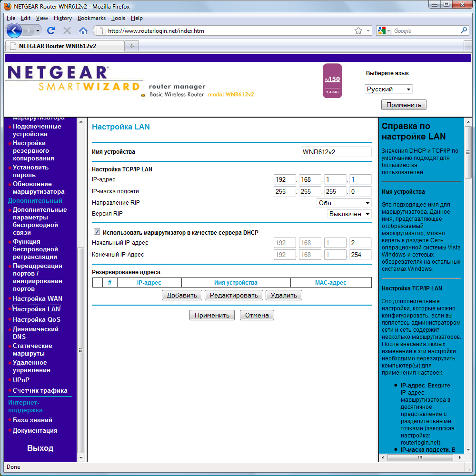Open the File menu
Viewport: 476px width, 476px height.
point(11,18)
